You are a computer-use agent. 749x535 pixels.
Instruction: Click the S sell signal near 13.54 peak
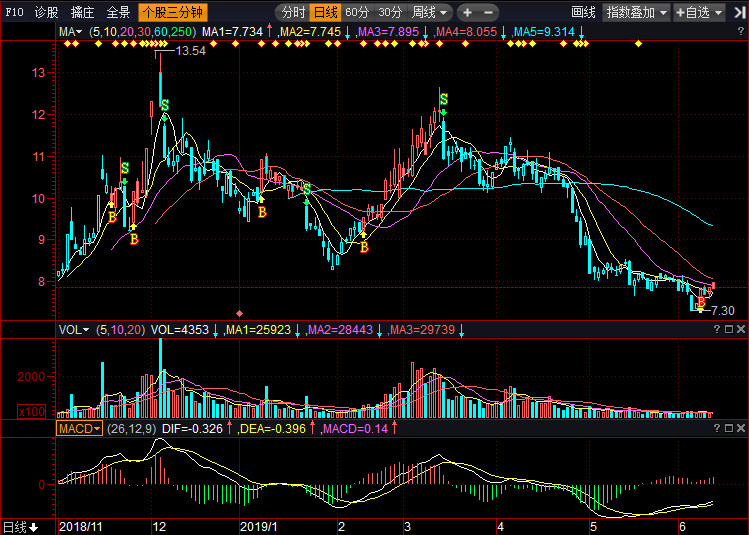coord(165,105)
